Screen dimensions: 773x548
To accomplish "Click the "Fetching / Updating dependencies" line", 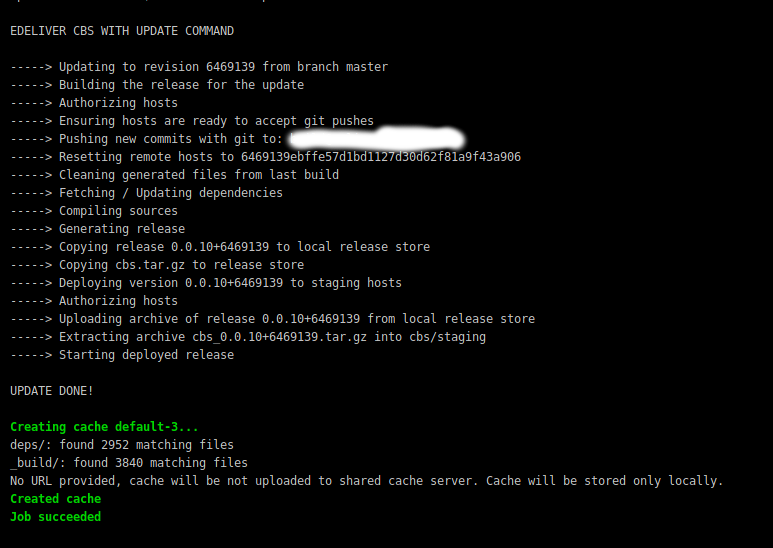I will pyautogui.click(x=170, y=193).
